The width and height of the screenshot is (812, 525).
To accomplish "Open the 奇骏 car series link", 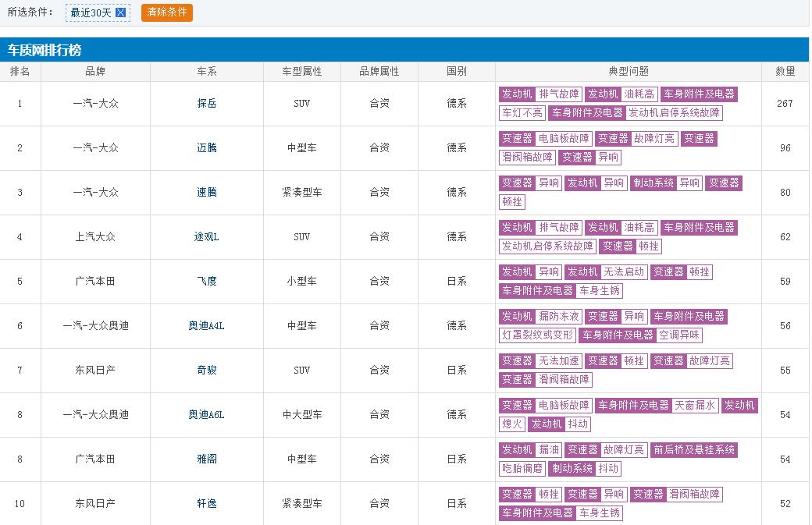I will pos(207,371).
